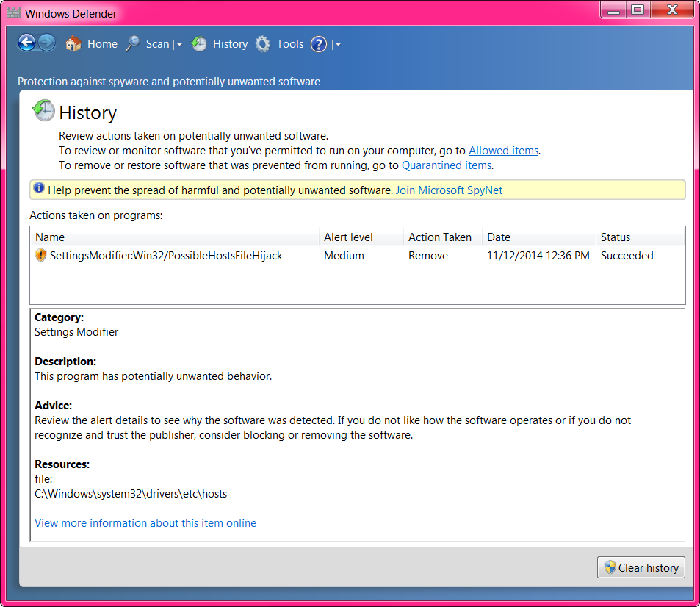The height and width of the screenshot is (607, 700).
Task: Open the Quarantined items link
Action: pyautogui.click(x=447, y=165)
